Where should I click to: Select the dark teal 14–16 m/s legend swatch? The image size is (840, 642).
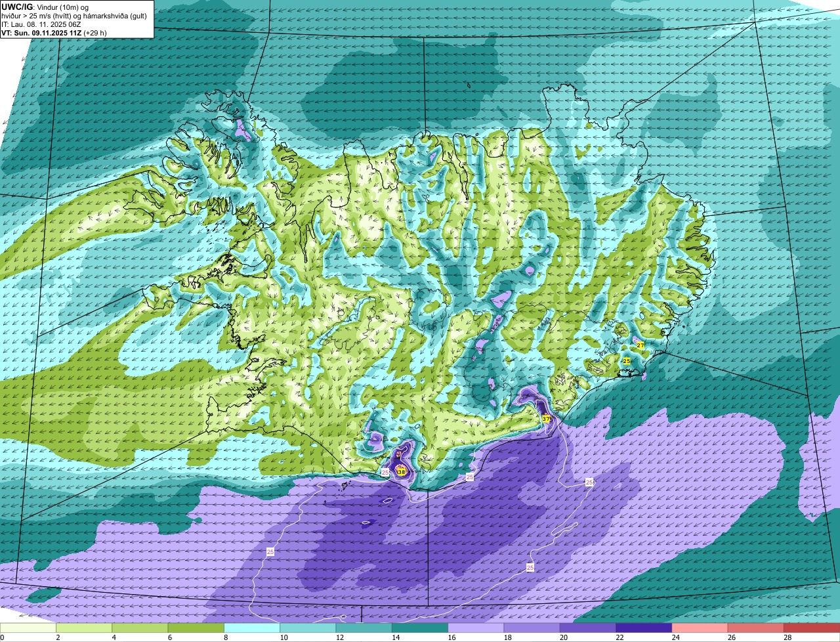[x=420, y=628]
